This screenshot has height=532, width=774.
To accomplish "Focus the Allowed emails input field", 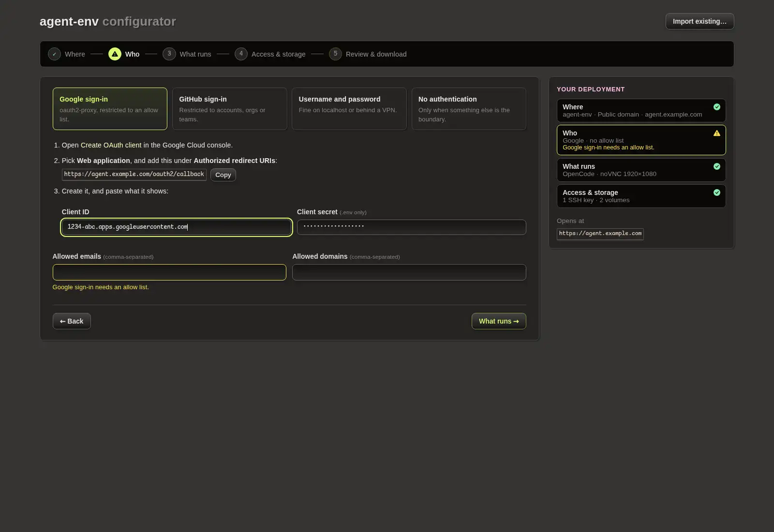I will (169, 272).
